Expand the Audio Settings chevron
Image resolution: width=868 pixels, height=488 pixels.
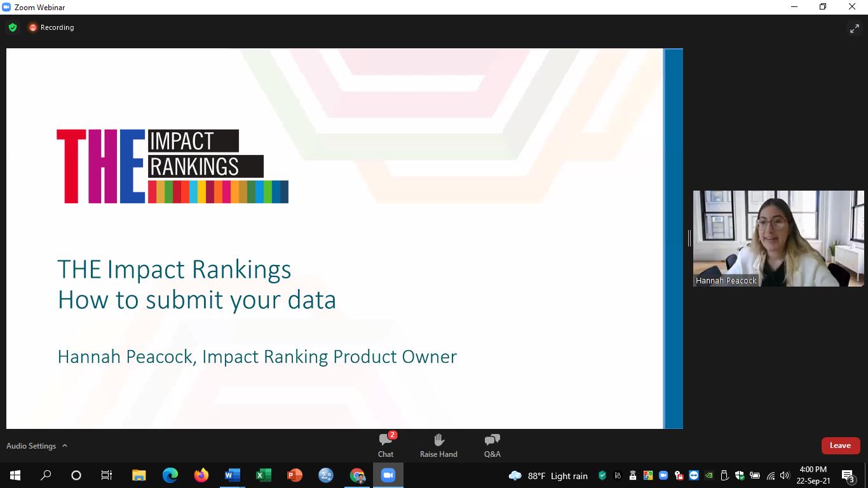(x=65, y=446)
